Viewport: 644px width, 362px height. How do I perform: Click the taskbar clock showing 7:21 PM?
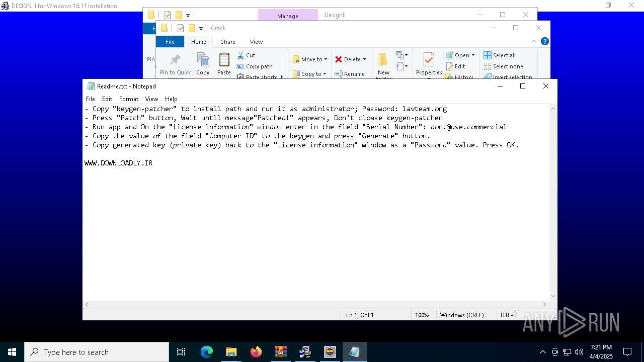tap(601, 352)
